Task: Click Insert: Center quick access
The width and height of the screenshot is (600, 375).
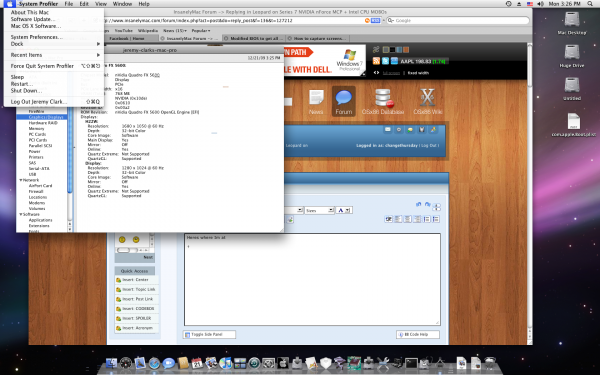Action: (x=135, y=280)
